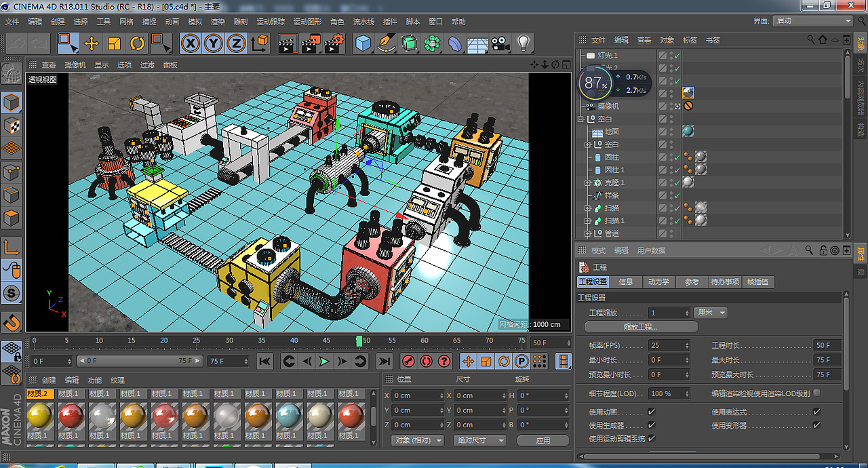This screenshot has width=868, height=468.
Task: Toggle autokeying button
Action: tap(427, 362)
